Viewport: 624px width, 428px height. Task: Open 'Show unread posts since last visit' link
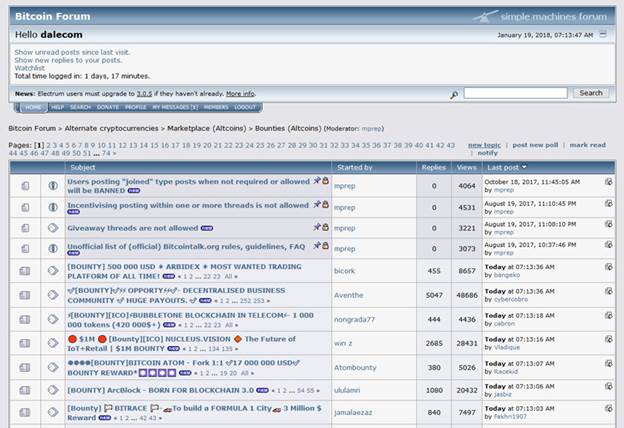[x=72, y=52]
